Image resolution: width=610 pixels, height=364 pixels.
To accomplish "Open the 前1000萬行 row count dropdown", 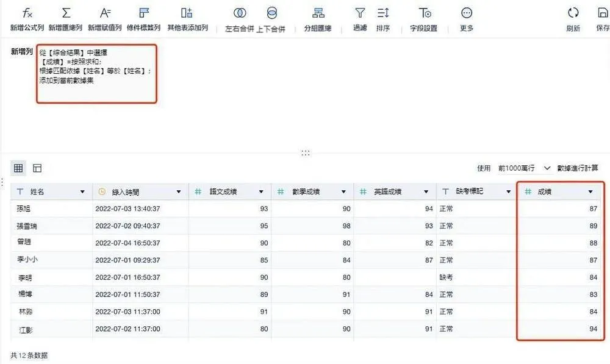I will (525, 168).
